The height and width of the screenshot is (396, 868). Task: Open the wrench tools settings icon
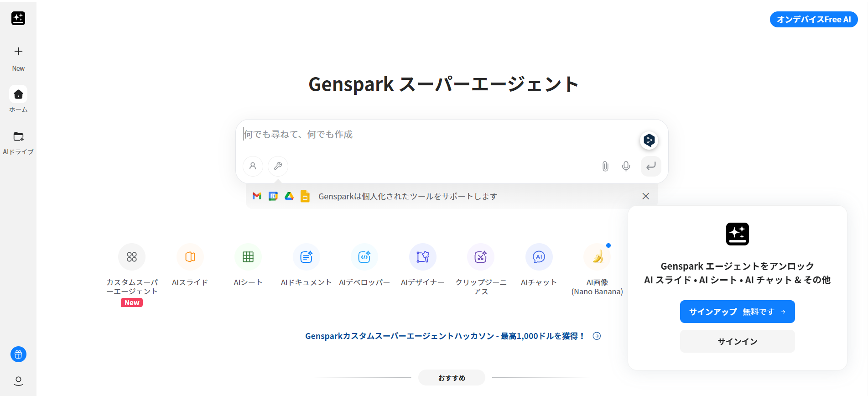[278, 166]
